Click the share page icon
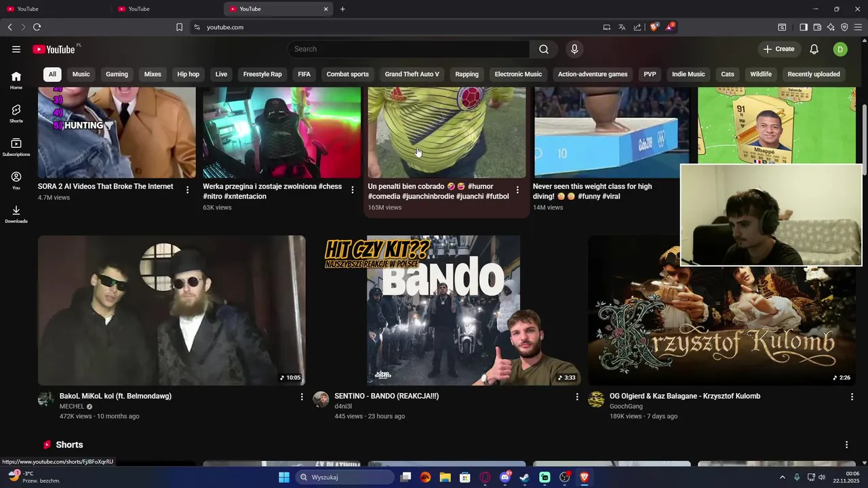The image size is (868, 488). pos(637,27)
